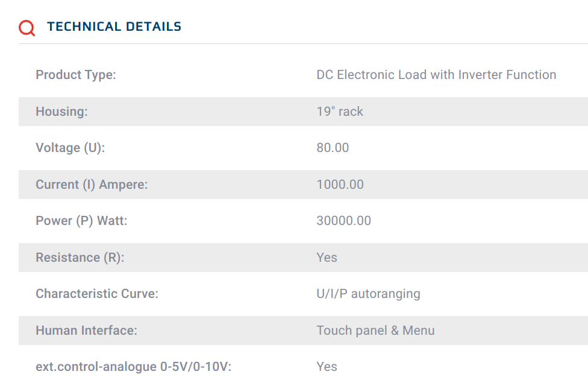Click the Voltage (U) label
This screenshot has height=389, width=588.
70,148
